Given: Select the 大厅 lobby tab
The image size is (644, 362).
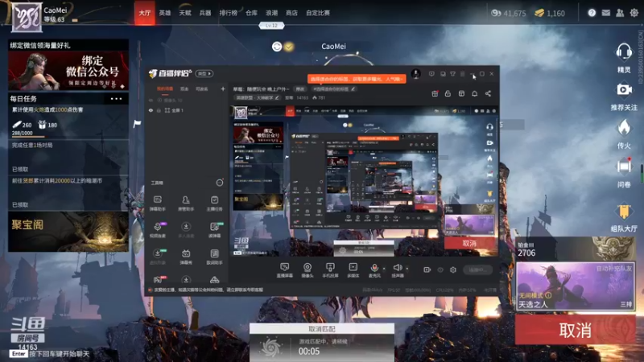Looking at the screenshot, I should click(x=145, y=13).
